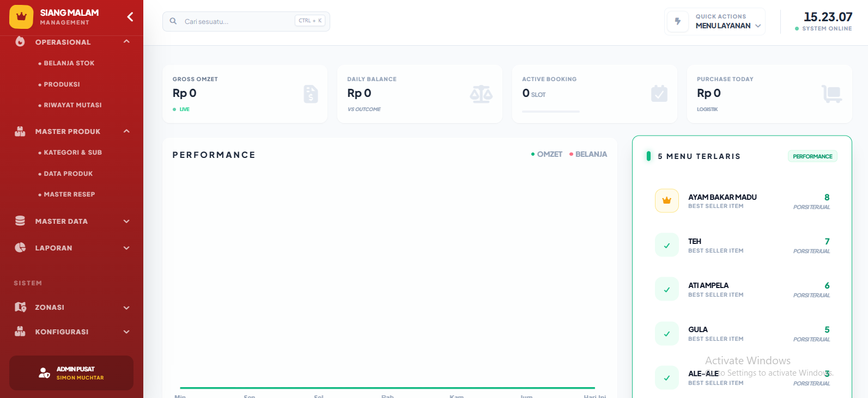Click the Ati Ampela item name
The image size is (868, 398).
pyautogui.click(x=708, y=285)
